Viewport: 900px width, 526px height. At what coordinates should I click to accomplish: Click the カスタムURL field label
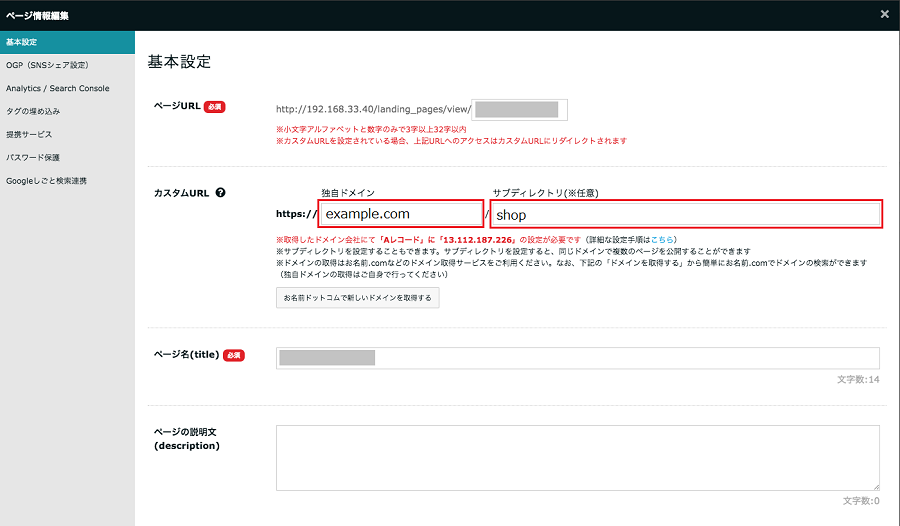[181, 193]
